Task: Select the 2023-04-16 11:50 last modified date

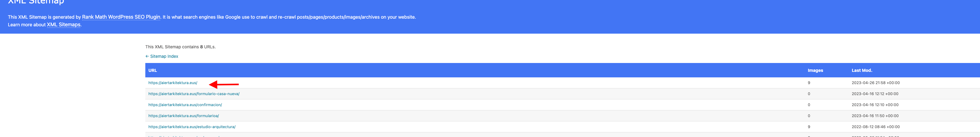Action: pyautogui.click(x=875, y=116)
